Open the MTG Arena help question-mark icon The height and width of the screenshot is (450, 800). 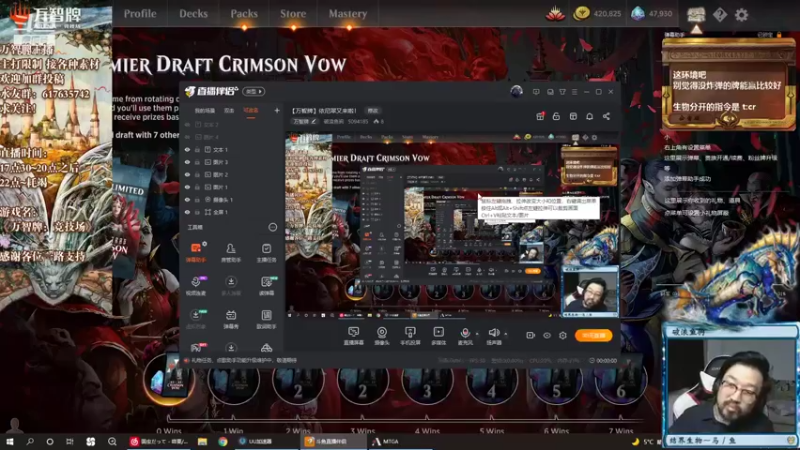[x=720, y=14]
